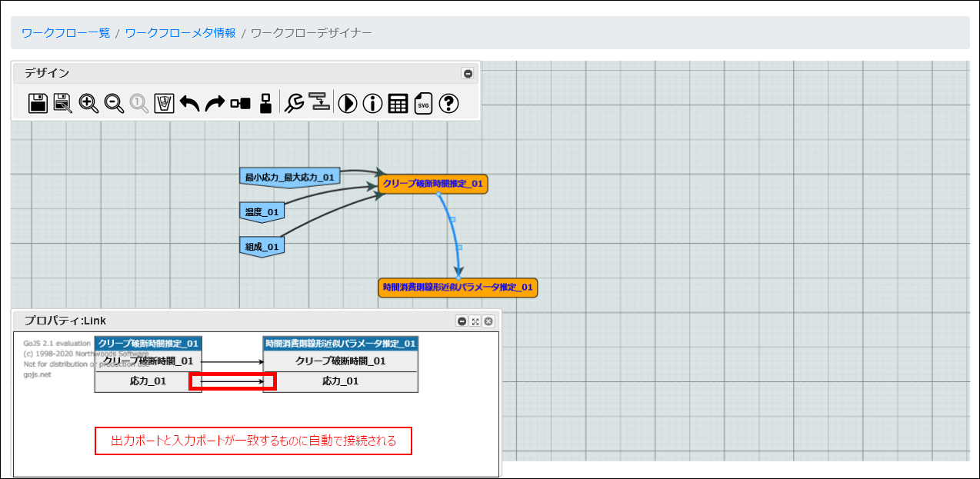Open the wrench settings tool

click(x=294, y=103)
